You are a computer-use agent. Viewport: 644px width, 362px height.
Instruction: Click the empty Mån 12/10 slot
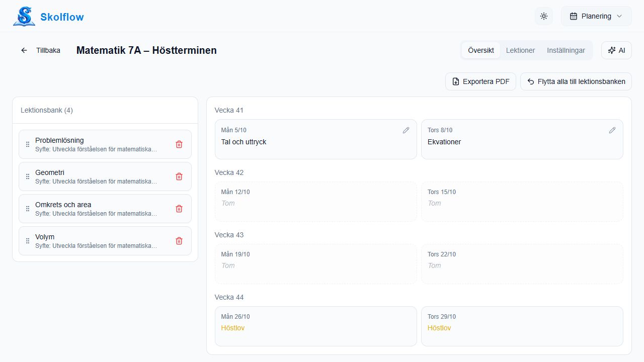coord(316,202)
